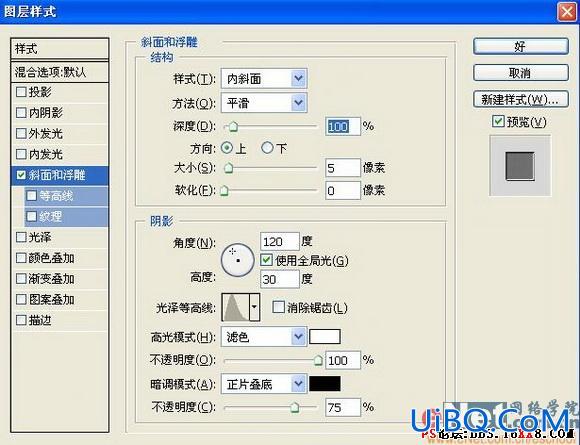Viewport: 580px width, 445px height.
Task: Open the 光泽 style row
Action: click(x=60, y=237)
